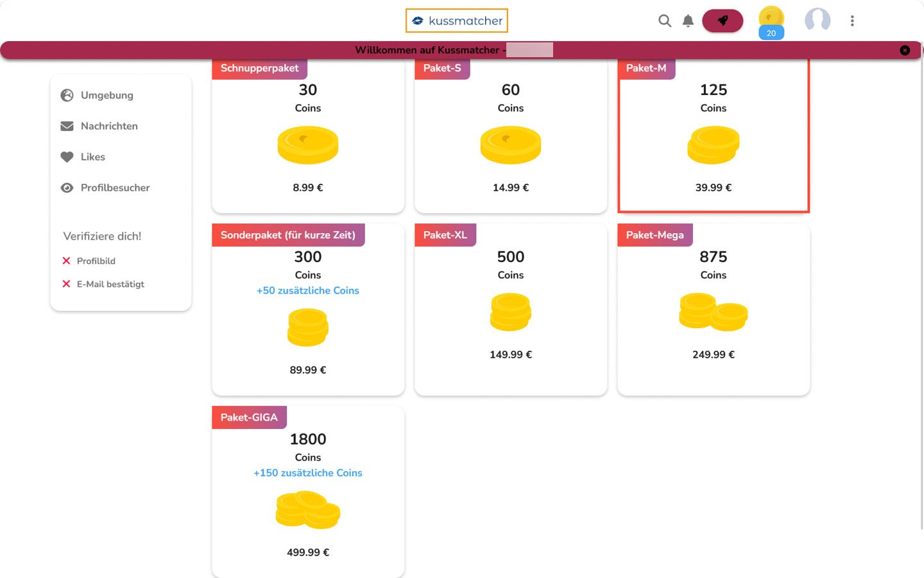Click the Profilbesucher eye icon
This screenshot has width=924, height=578.
tap(67, 188)
